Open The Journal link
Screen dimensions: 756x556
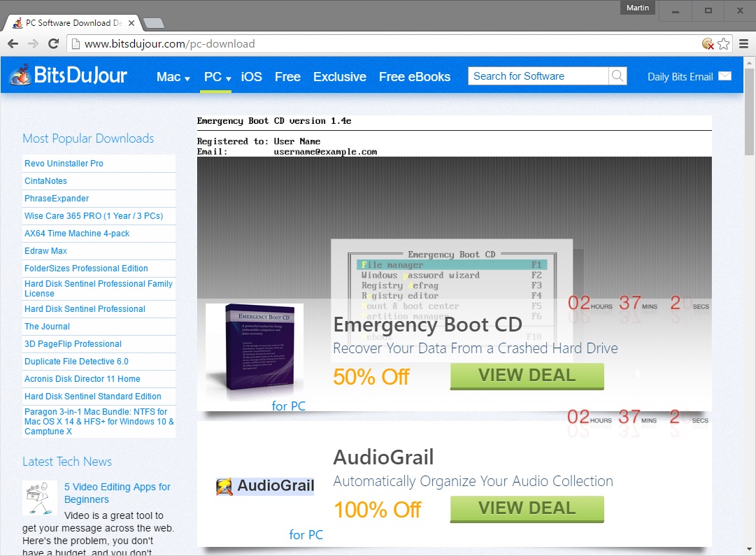48,327
